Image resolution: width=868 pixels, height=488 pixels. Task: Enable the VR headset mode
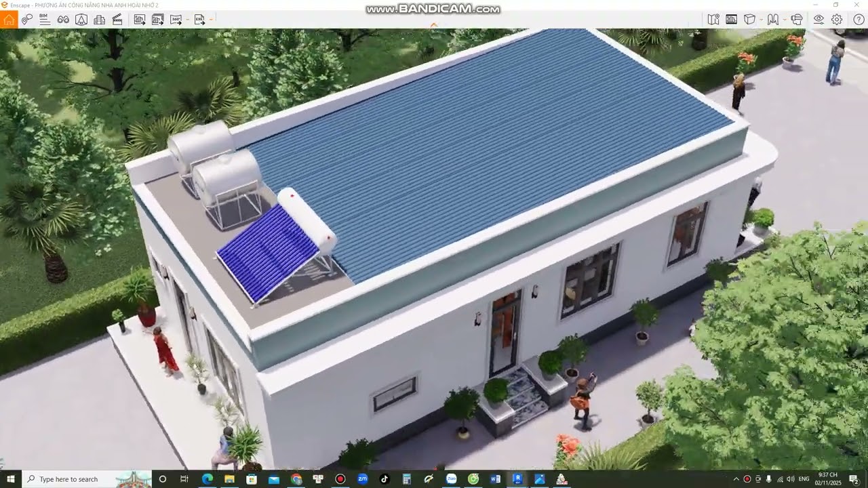(x=797, y=20)
